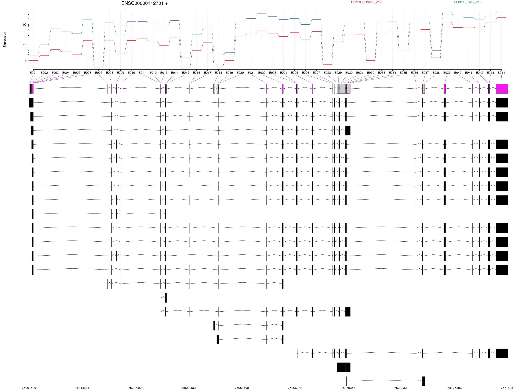
Task: Select exon label E040
Action: pos(458,73)
